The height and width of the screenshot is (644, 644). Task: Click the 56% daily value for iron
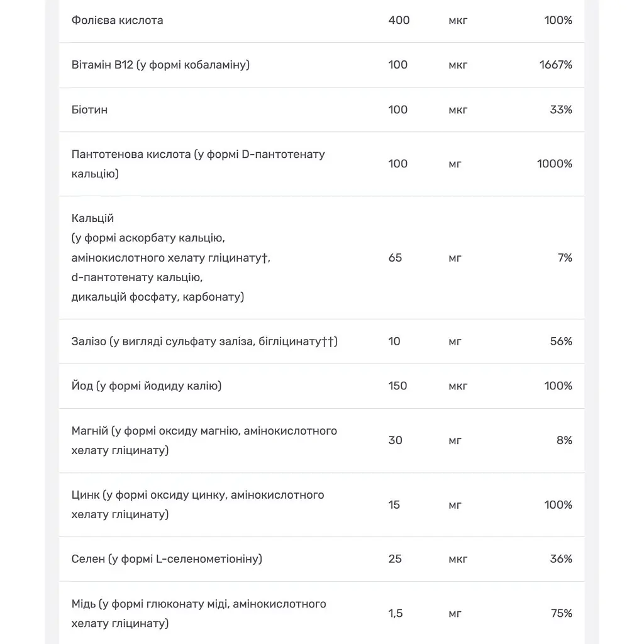(x=561, y=341)
